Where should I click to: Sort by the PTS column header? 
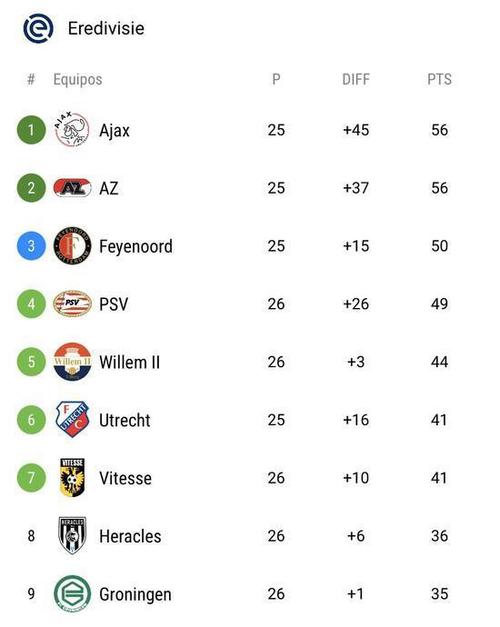439,79
